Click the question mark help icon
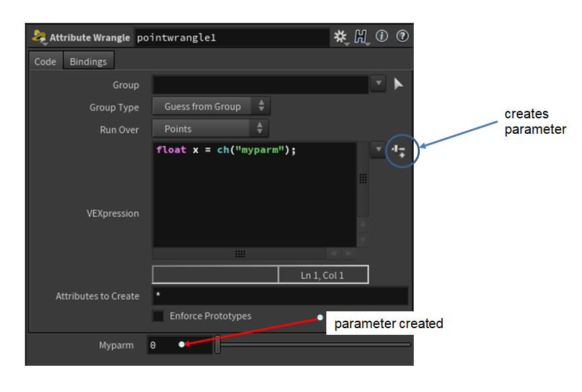Screen dimensions: 582x392 pos(402,37)
